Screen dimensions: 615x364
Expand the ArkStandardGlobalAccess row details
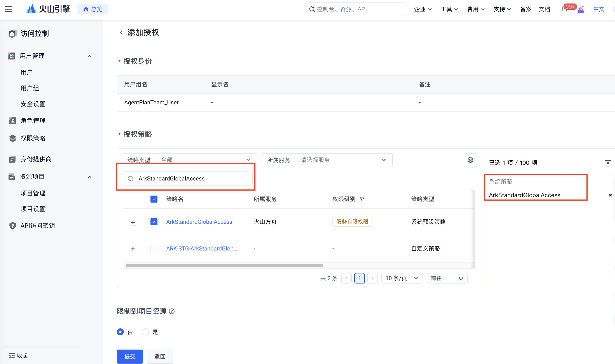(x=133, y=222)
